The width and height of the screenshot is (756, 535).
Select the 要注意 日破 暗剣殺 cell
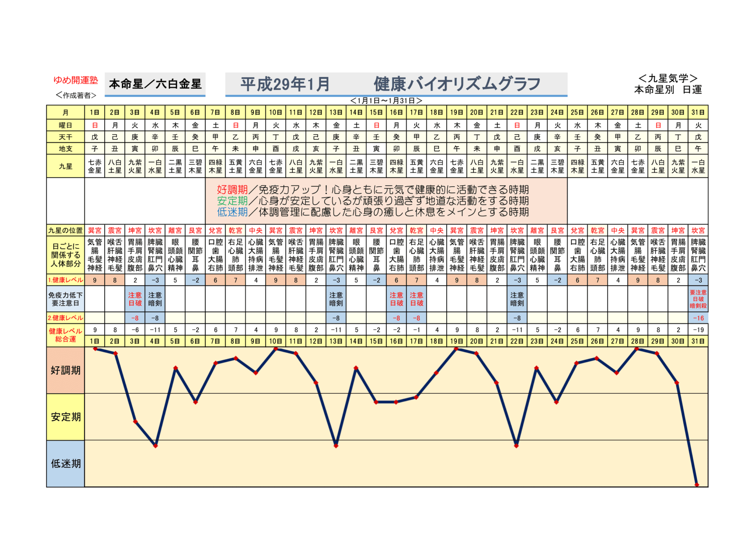(x=698, y=299)
